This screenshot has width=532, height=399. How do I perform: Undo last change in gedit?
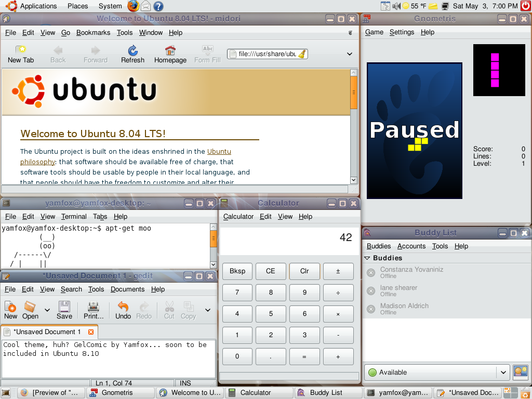point(123,310)
